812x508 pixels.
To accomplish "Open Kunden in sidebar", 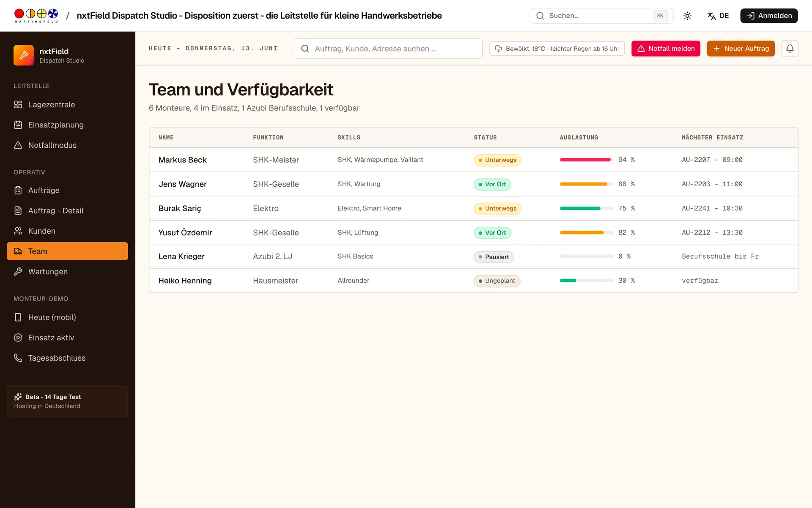I will click(x=67, y=231).
